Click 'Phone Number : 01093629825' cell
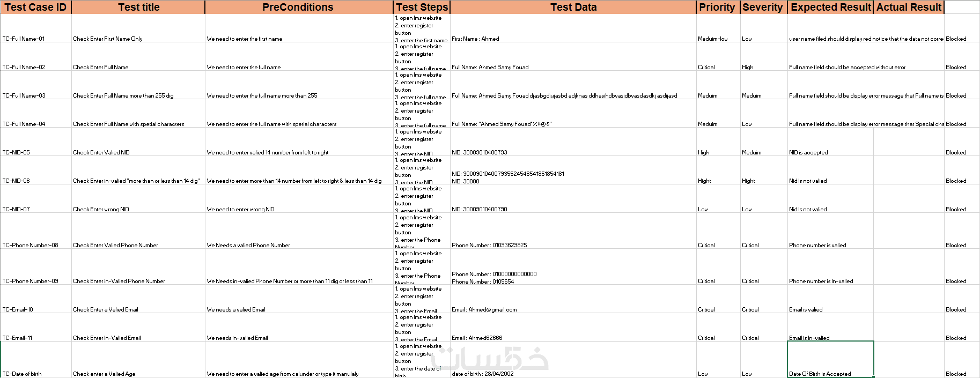 point(573,231)
